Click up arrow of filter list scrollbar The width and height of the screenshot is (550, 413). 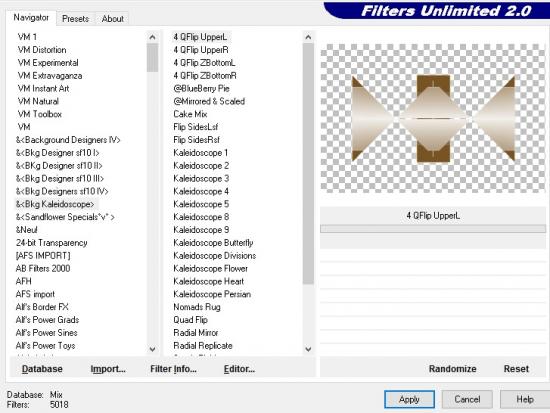pyautogui.click(x=308, y=37)
